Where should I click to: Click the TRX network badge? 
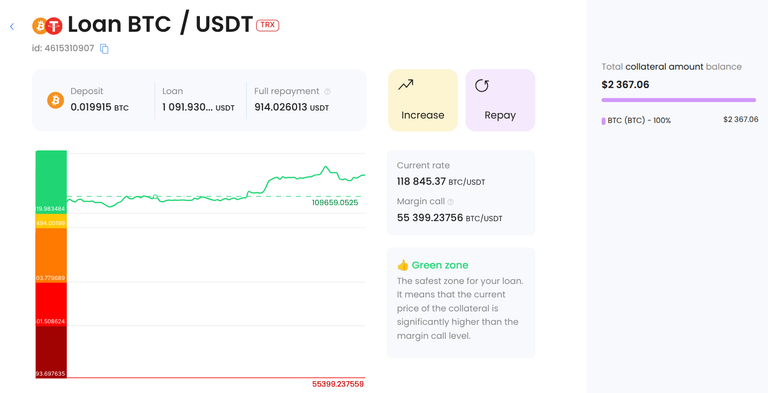tap(267, 25)
